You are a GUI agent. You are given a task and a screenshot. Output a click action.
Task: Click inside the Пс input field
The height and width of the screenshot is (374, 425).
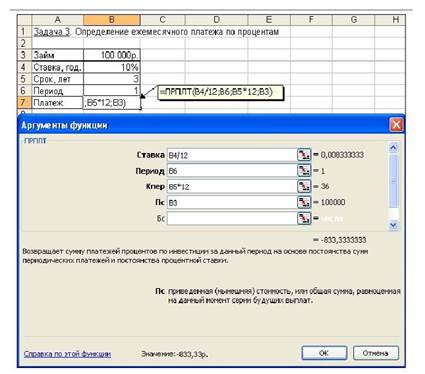232,202
